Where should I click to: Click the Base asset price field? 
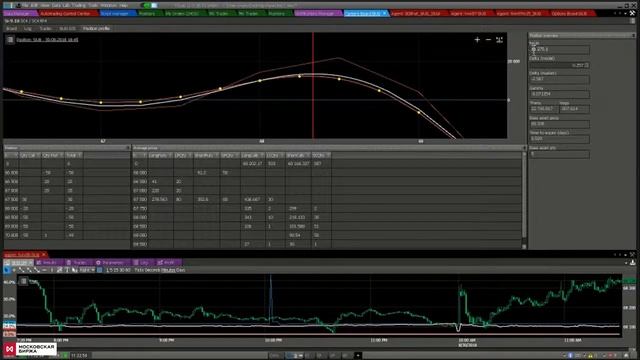pos(559,124)
